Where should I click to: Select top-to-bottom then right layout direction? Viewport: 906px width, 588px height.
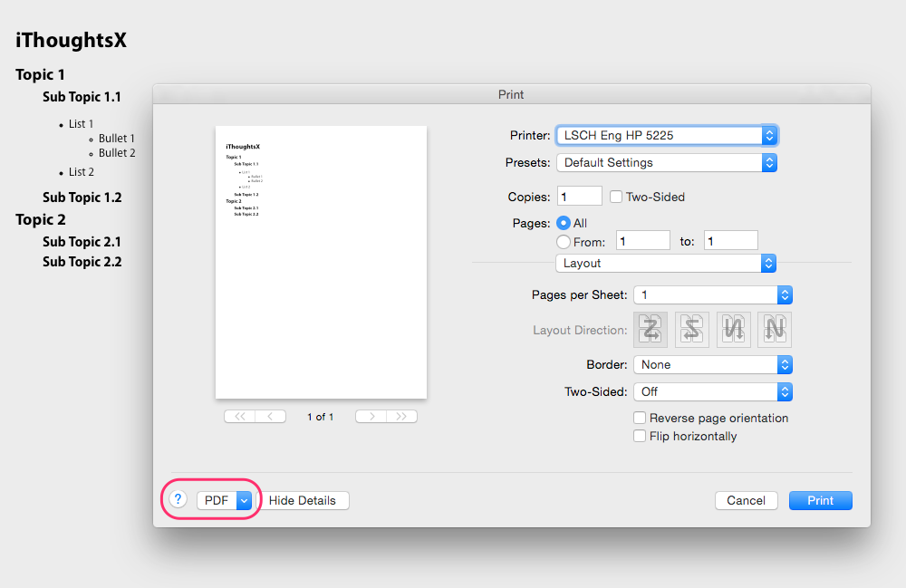tap(733, 330)
